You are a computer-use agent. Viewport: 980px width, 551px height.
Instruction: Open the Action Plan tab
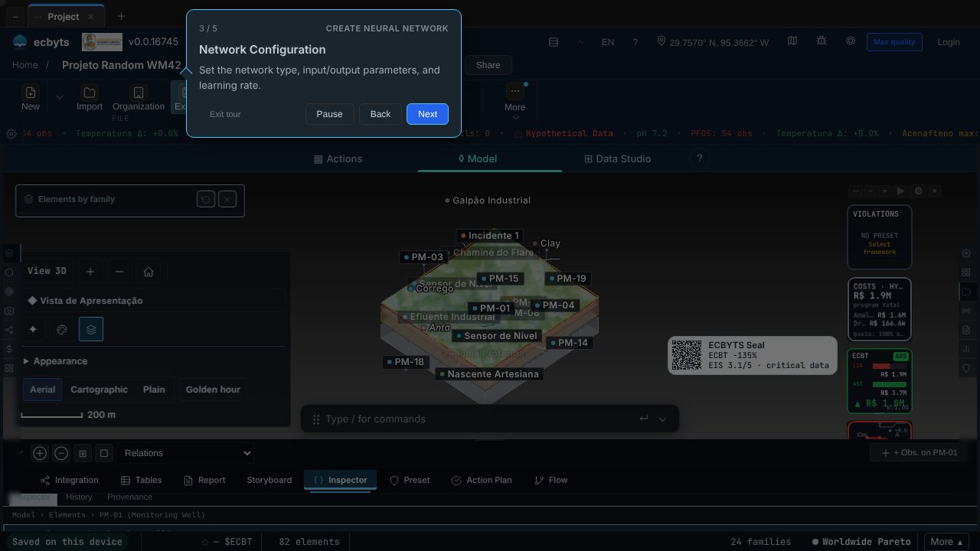482,480
